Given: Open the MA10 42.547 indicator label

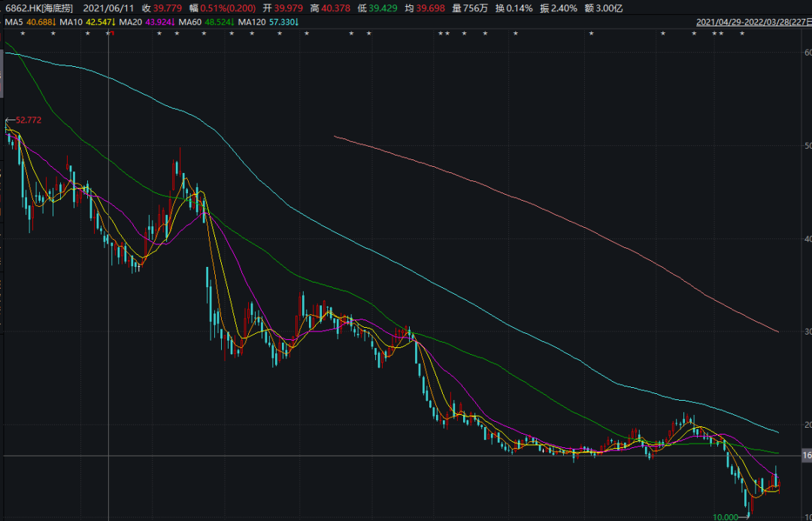Looking at the screenshot, I should tap(88, 23).
